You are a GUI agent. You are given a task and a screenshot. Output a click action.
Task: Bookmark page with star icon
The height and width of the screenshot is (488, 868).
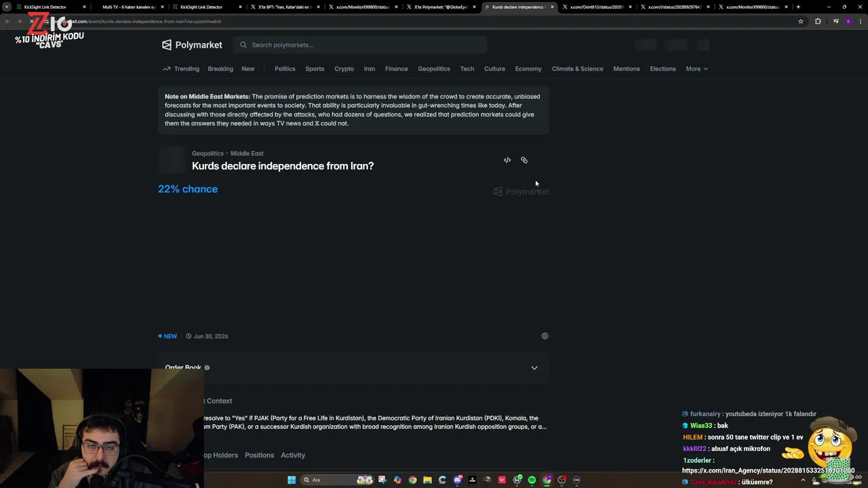pyautogui.click(x=801, y=21)
